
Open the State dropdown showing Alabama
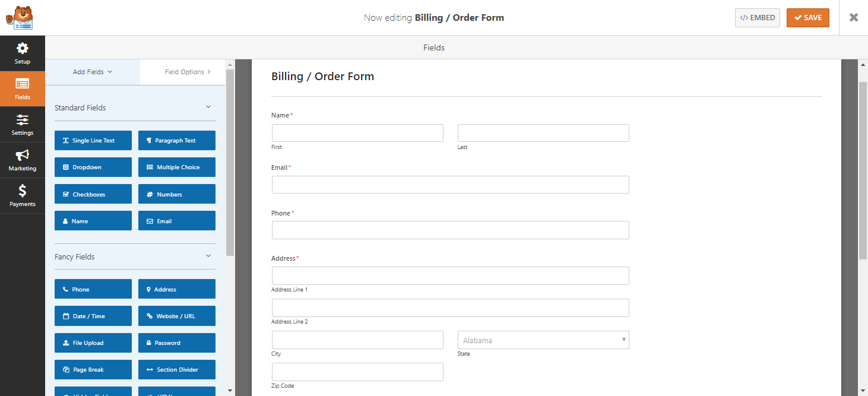point(543,340)
